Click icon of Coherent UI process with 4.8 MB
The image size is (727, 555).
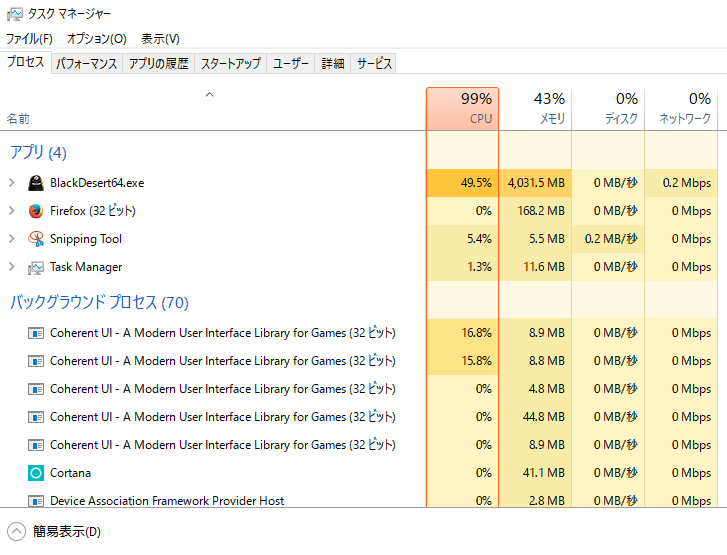(x=36, y=389)
